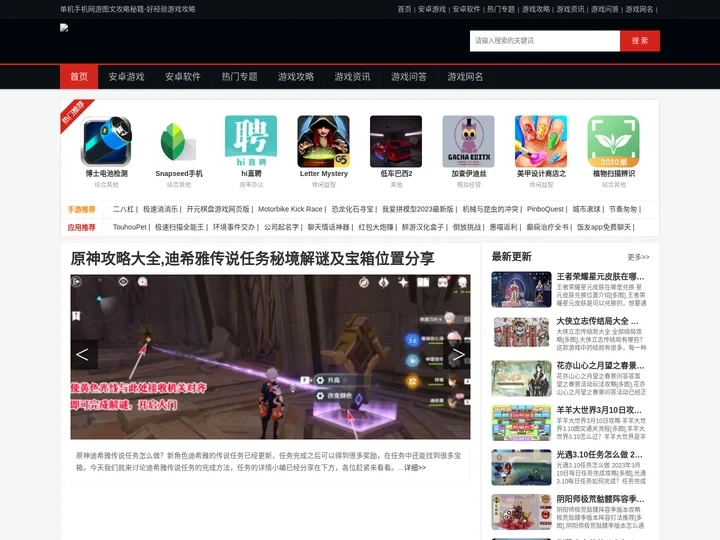
Task: Open the 羊羊大世界3月10日攻 title link
Action: pos(599,410)
